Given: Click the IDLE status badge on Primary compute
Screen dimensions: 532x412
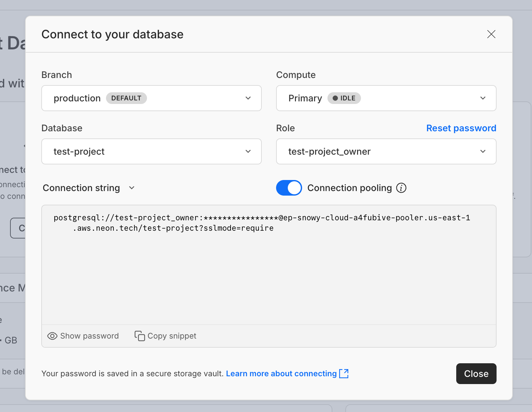Looking at the screenshot, I should tap(344, 98).
